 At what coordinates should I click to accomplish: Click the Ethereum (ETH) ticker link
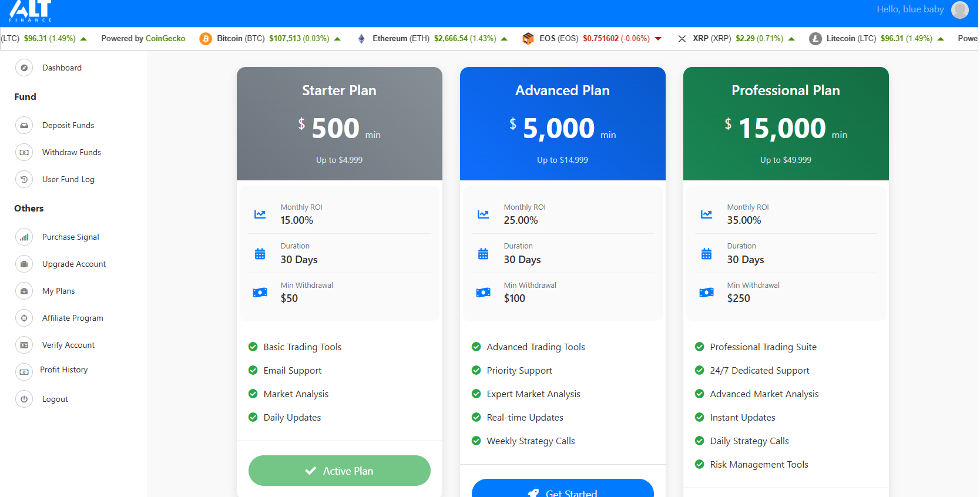(x=401, y=39)
